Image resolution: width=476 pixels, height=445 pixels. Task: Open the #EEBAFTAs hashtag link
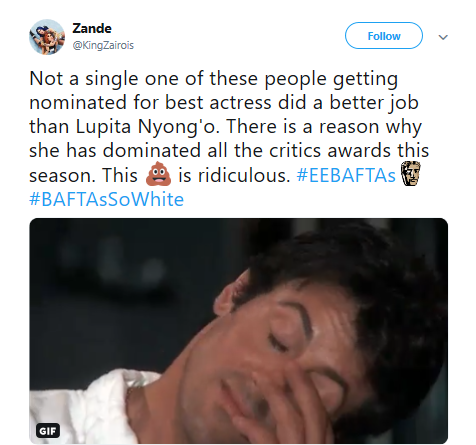coord(346,175)
